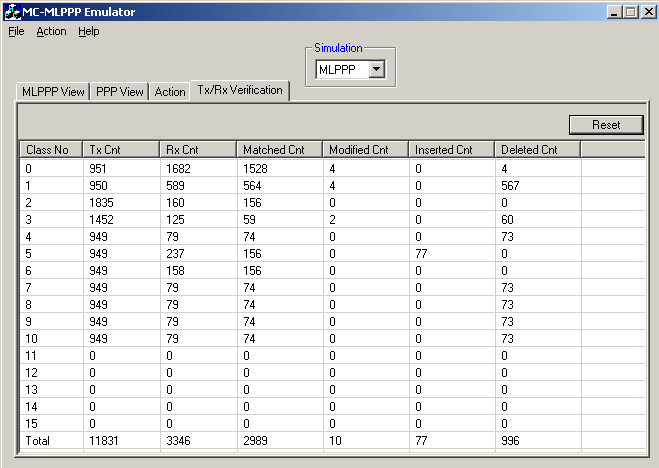The image size is (659, 468).
Task: Click the Deleted Cnt column header
Action: 538,150
